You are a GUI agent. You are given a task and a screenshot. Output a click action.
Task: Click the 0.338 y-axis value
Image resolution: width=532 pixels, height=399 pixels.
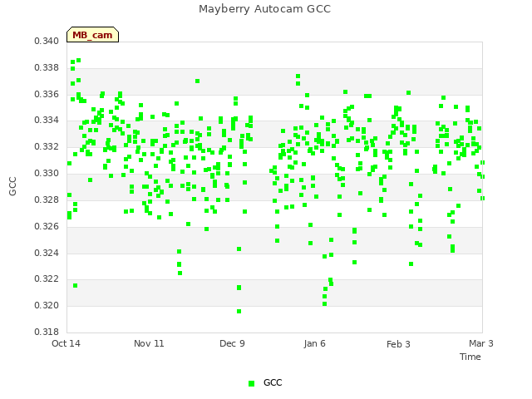click(x=47, y=67)
